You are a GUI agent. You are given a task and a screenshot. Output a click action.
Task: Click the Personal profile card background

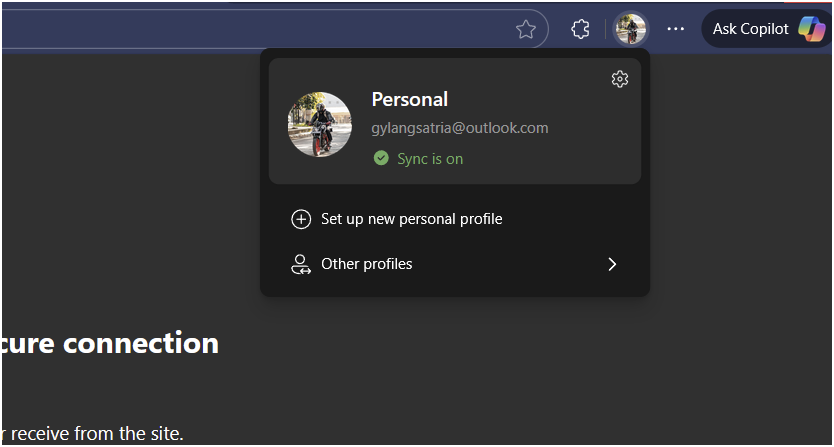tap(455, 121)
